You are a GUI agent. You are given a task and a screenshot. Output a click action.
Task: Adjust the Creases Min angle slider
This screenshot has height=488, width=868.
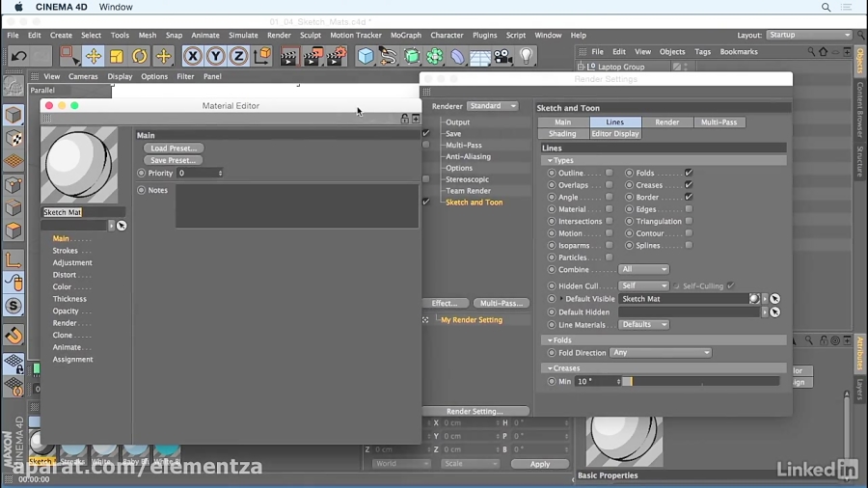coord(700,382)
